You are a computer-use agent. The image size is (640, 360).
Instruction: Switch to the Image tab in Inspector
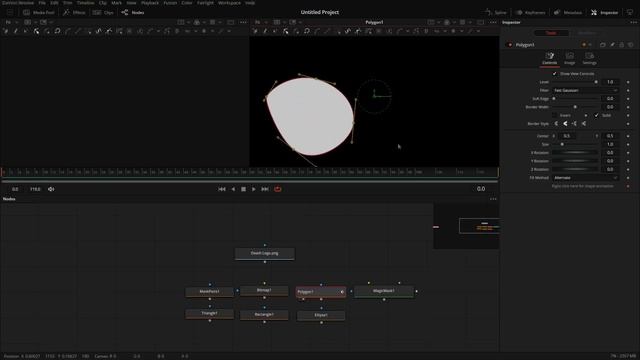tap(569, 58)
